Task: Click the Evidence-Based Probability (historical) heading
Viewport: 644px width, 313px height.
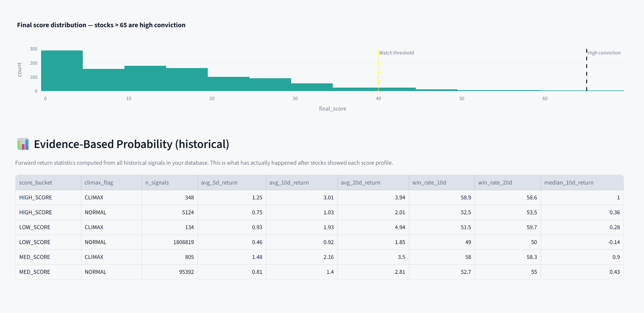Action: [132, 144]
